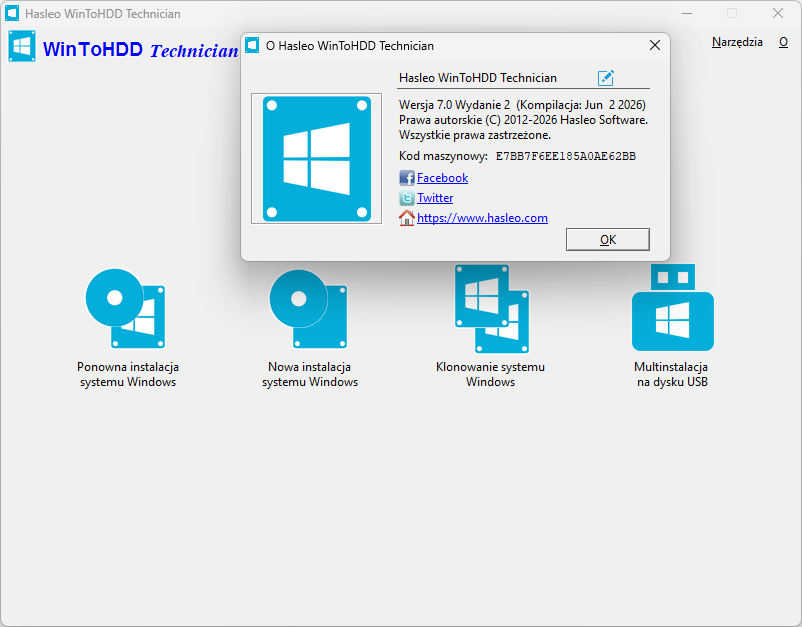
Task: Click the Wszystkie prawa zastrzeżone text
Action: (x=475, y=136)
